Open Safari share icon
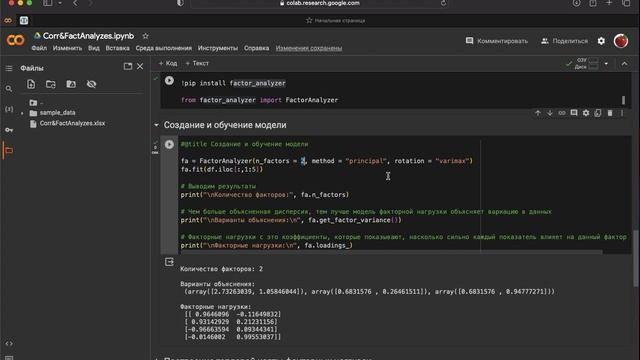 pyautogui.click(x=593, y=3)
